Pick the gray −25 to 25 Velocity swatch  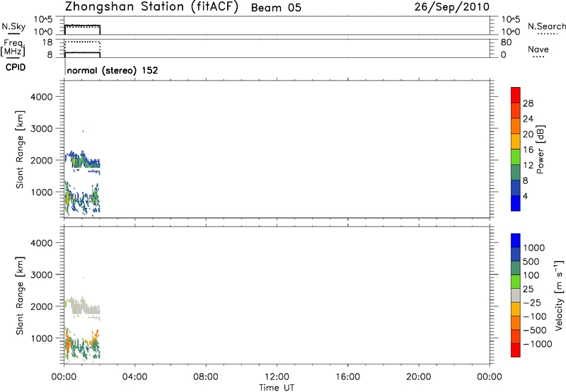coord(516,295)
